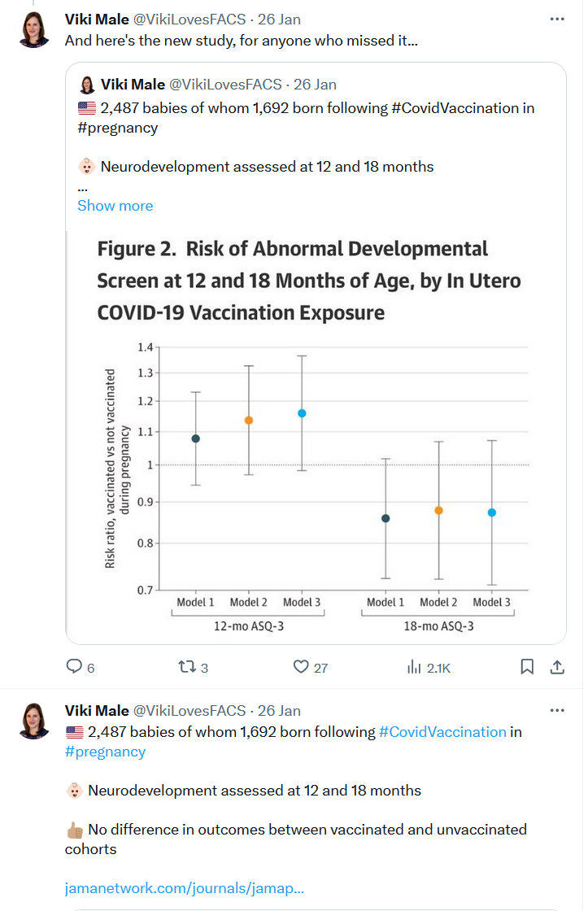Click the small avatar in quoted tweet

coord(87,85)
